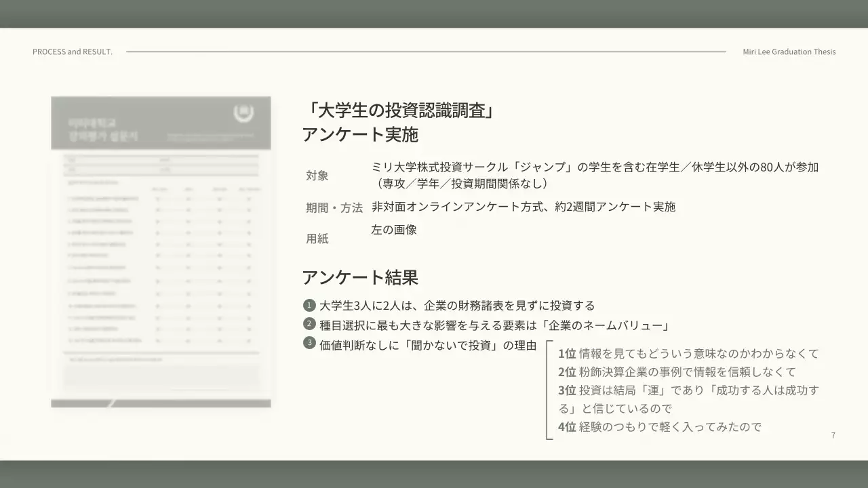
Task: Select the slide page number 7
Action: pos(833,435)
